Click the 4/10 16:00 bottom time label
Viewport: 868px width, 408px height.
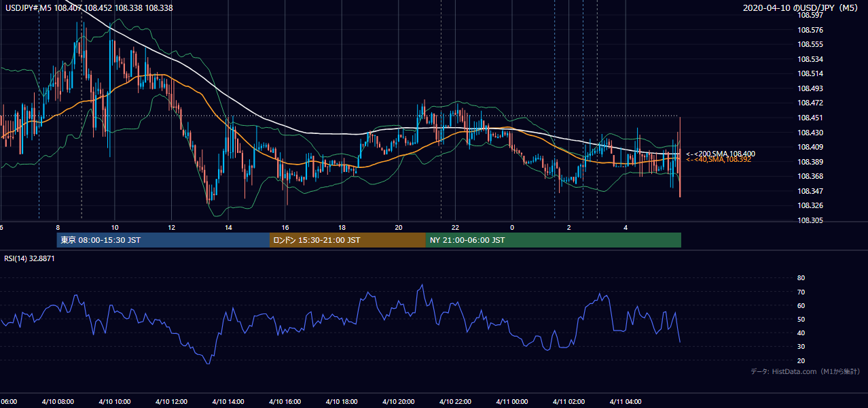pos(285,402)
